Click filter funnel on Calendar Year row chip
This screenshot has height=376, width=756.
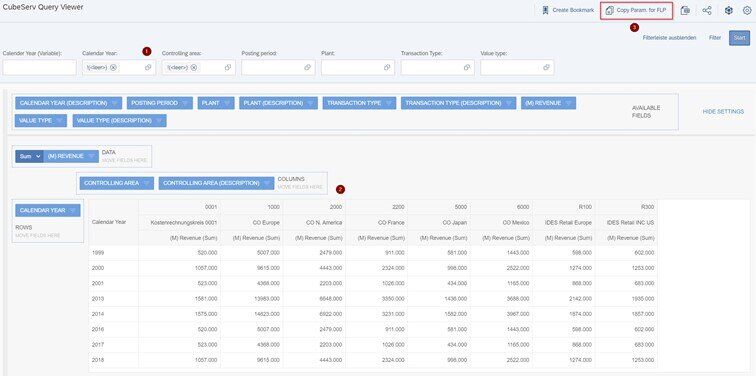point(73,211)
